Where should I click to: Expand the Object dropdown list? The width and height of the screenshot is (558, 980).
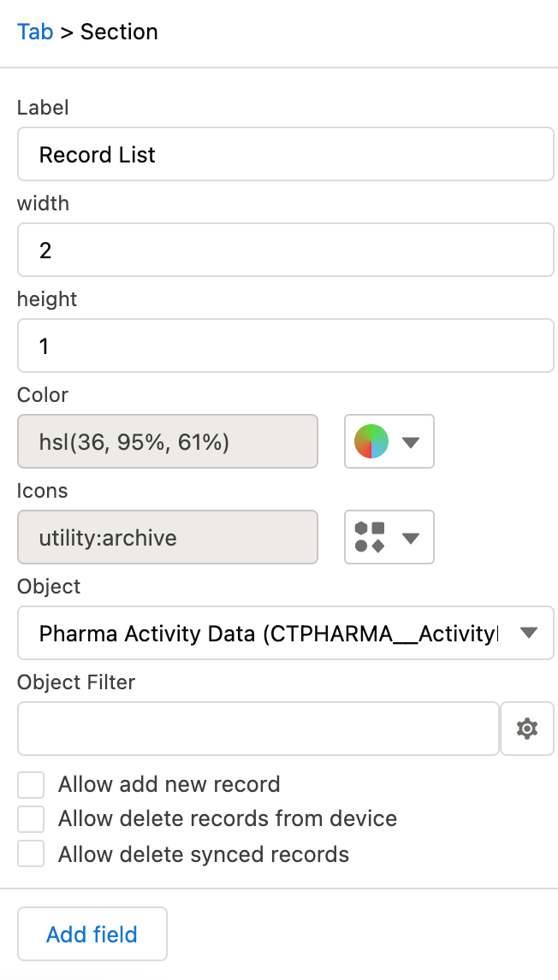(528, 633)
